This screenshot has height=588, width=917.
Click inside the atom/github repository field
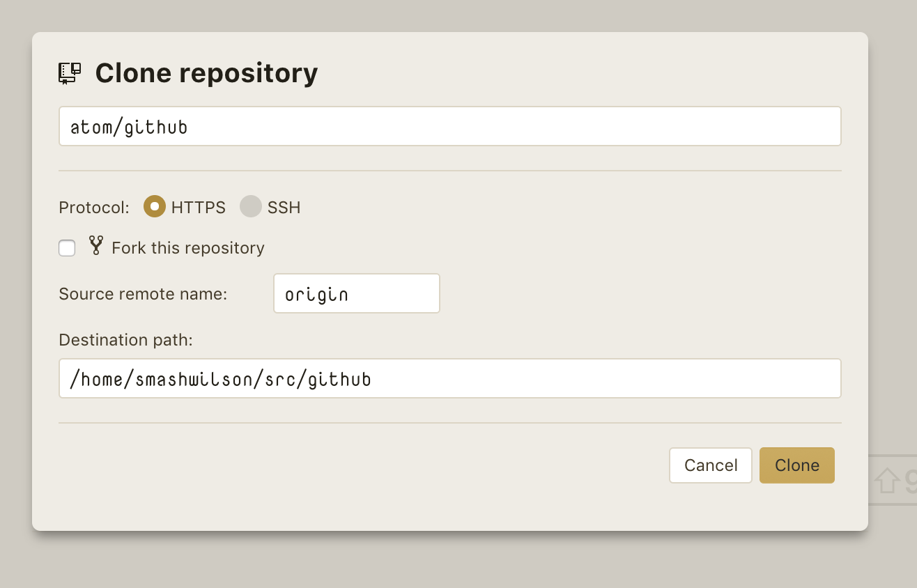[450, 126]
